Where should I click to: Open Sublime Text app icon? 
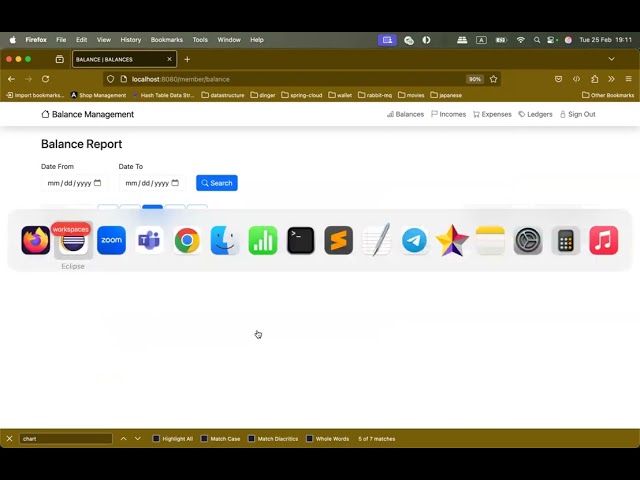(338, 240)
